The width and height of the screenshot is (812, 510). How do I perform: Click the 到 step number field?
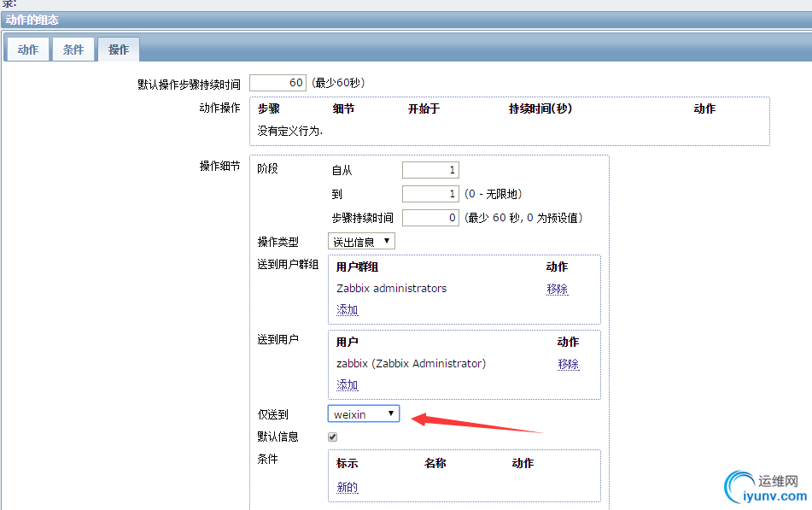430,194
